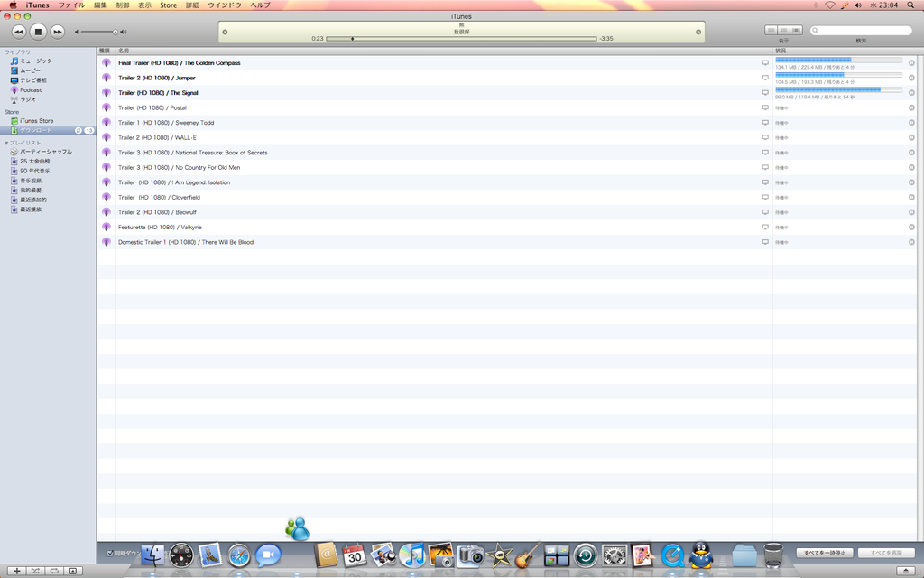The height and width of the screenshot is (578, 924).
Task: Open the ウインドウ menu
Action: (x=225, y=5)
